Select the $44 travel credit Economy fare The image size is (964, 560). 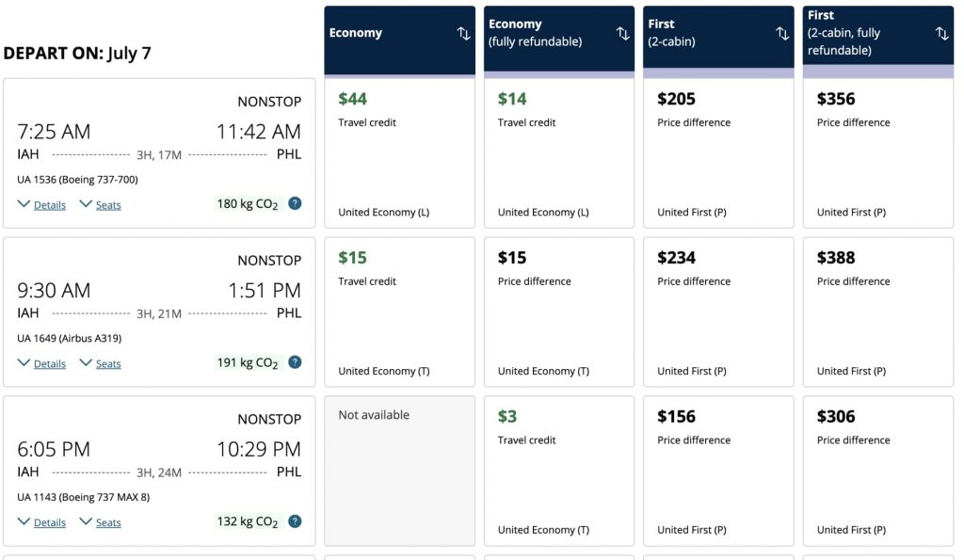coord(399,153)
